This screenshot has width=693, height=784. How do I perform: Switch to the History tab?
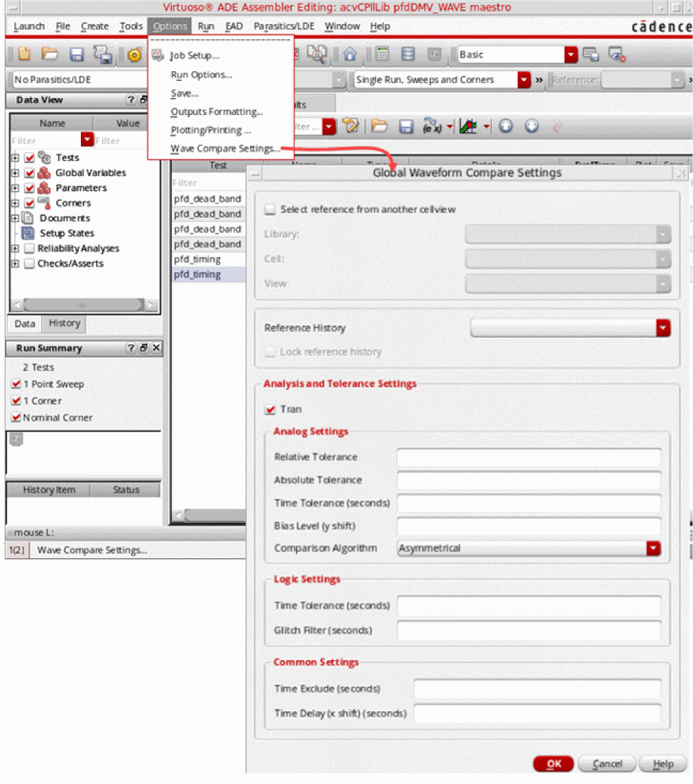pos(64,323)
